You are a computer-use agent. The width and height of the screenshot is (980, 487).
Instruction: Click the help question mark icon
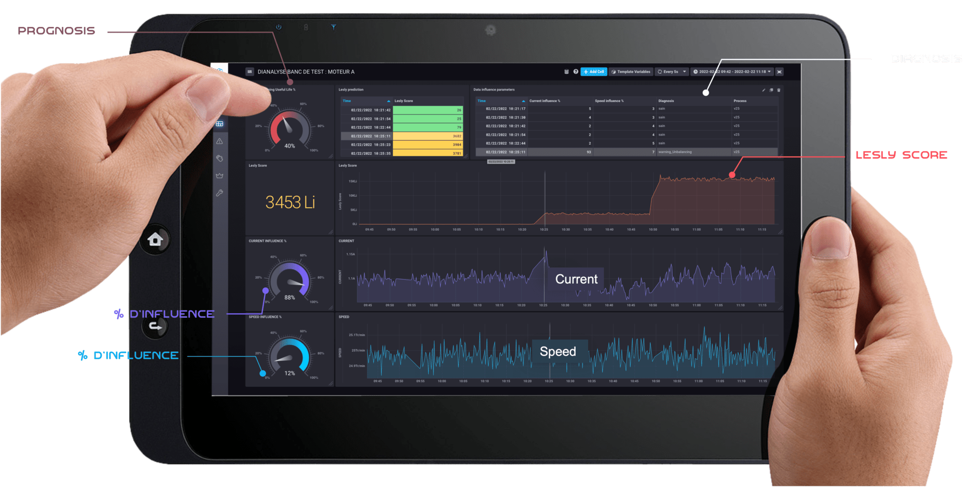(576, 72)
